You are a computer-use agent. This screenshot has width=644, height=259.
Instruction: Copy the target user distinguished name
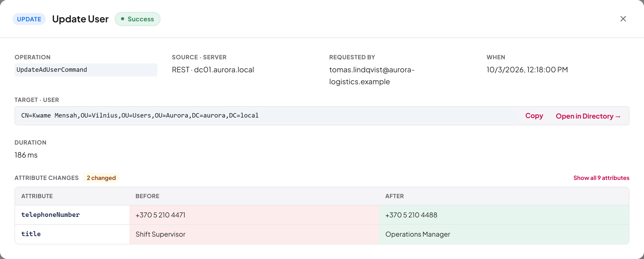point(534,116)
